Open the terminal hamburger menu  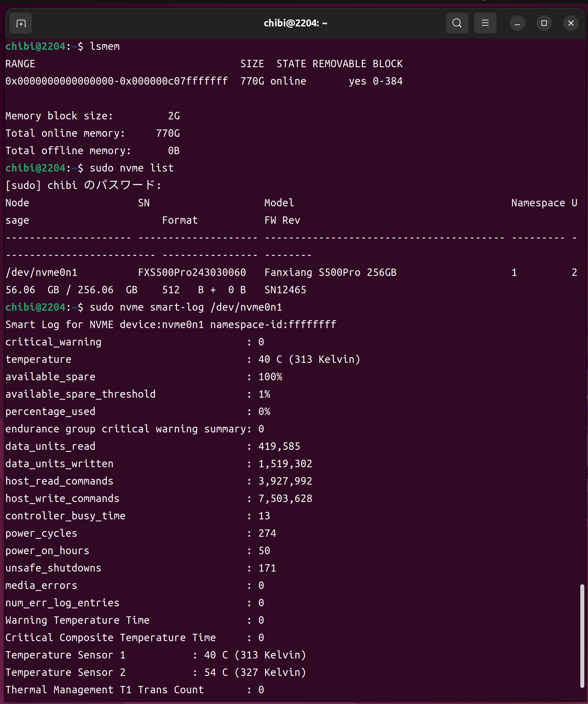[x=485, y=23]
